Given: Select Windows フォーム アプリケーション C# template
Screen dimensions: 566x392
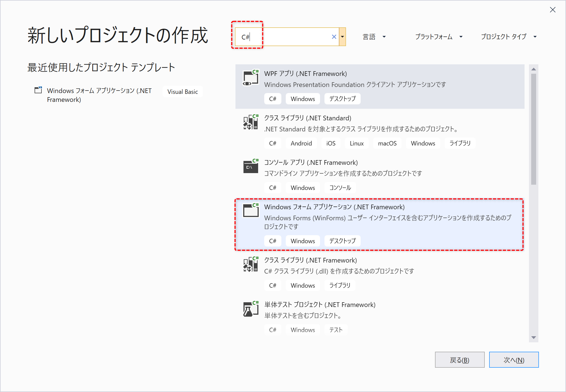Looking at the screenshot, I should [x=379, y=225].
